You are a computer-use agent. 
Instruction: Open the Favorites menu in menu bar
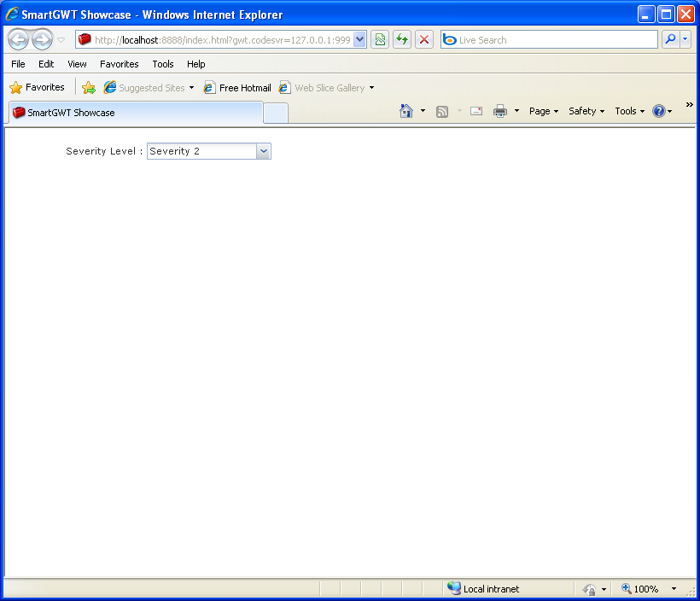(120, 64)
